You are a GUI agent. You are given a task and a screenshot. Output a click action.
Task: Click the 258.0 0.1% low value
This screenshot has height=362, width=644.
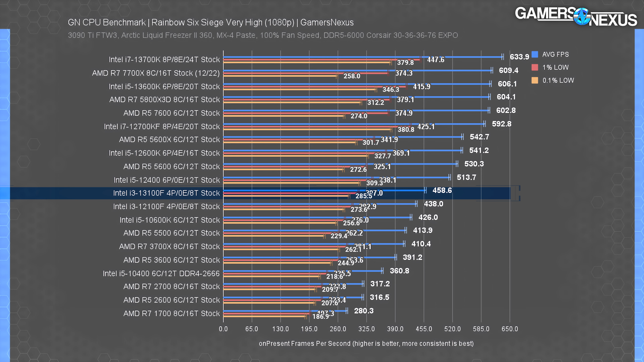[352, 76]
